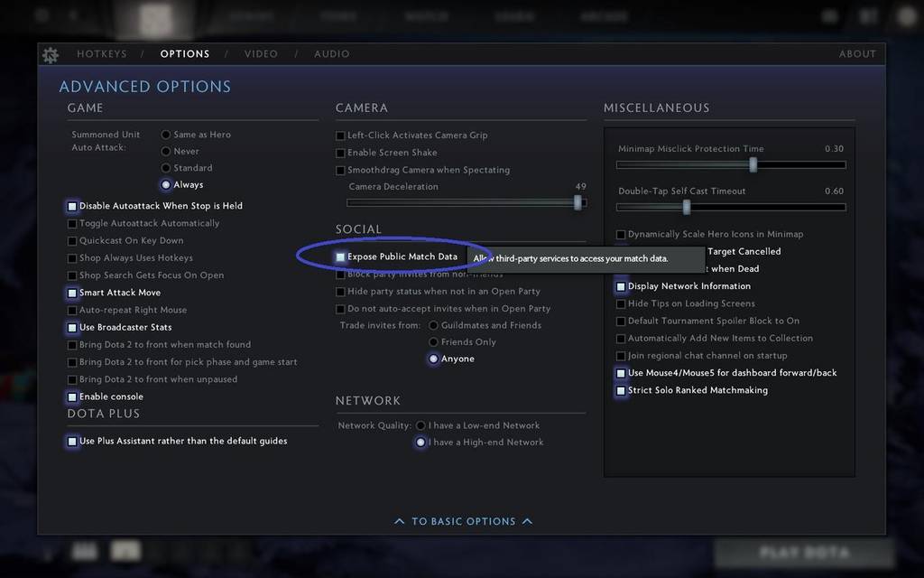Open the Audio settings tab
This screenshot has height=578, width=924.
[332, 54]
